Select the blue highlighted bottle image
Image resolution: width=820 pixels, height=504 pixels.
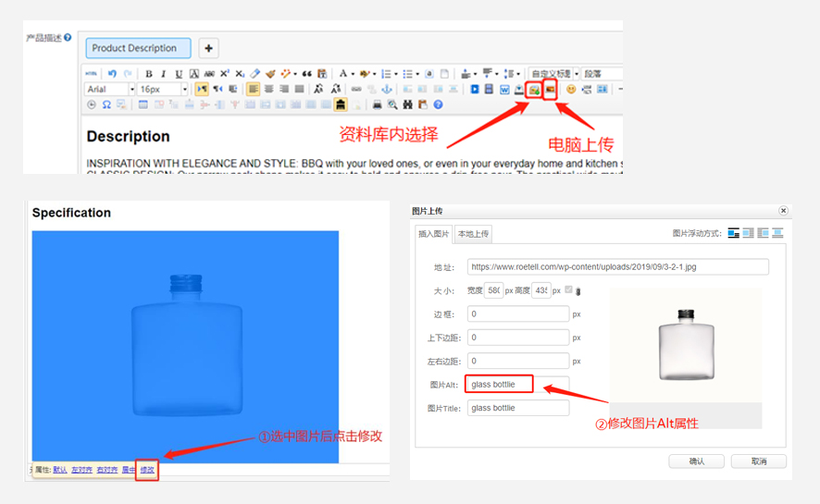(185, 347)
